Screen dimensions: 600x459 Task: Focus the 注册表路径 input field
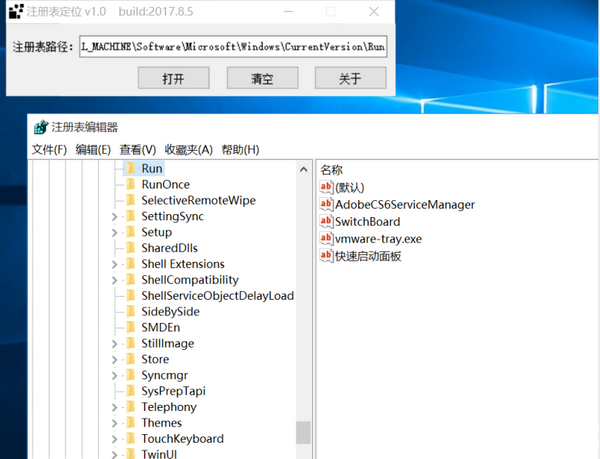pyautogui.click(x=233, y=47)
